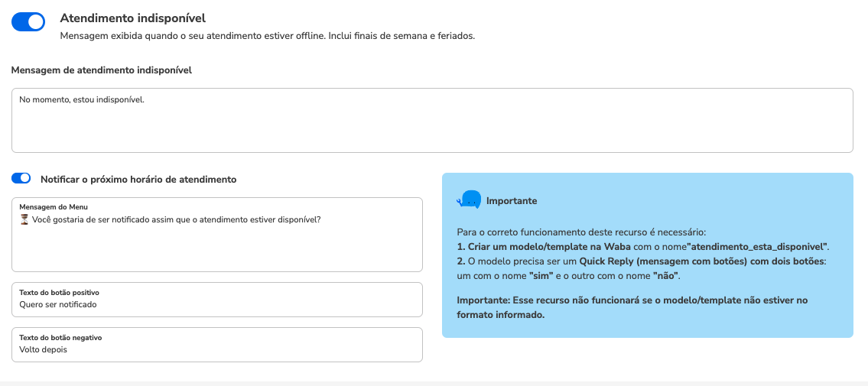This screenshot has width=868, height=386.
Task: Click the Mensagem de atendimento indisponível label
Action: click(102, 70)
